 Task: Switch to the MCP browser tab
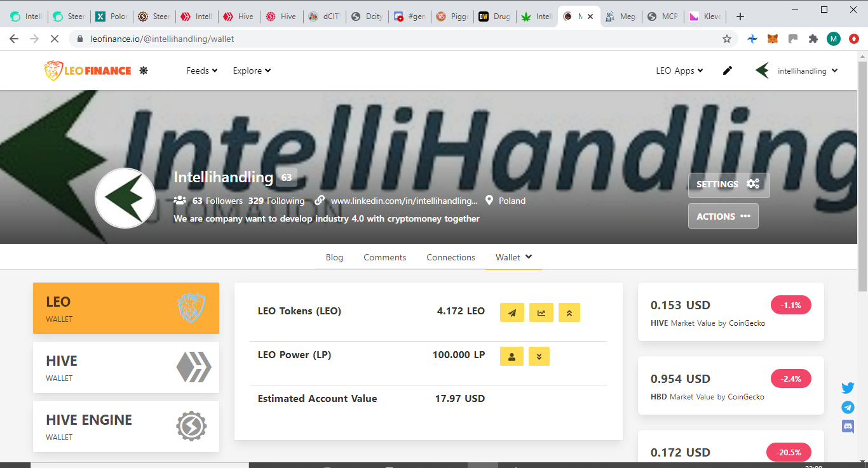[x=663, y=17]
